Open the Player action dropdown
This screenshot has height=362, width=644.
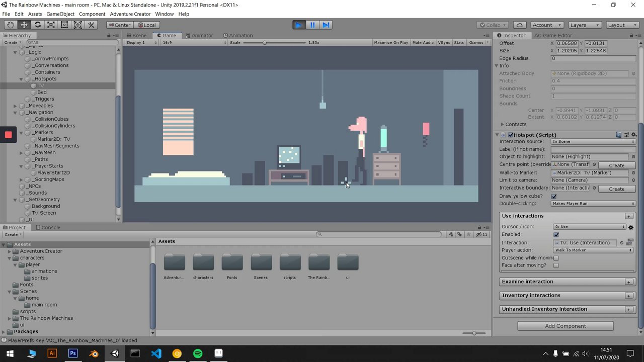[593, 250]
